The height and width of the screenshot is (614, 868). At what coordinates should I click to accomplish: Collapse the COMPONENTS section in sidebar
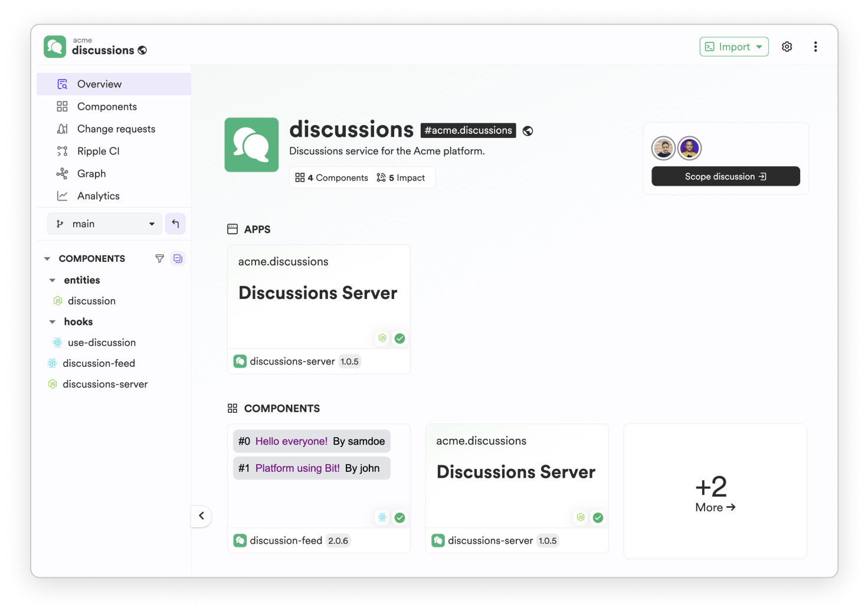tap(47, 258)
